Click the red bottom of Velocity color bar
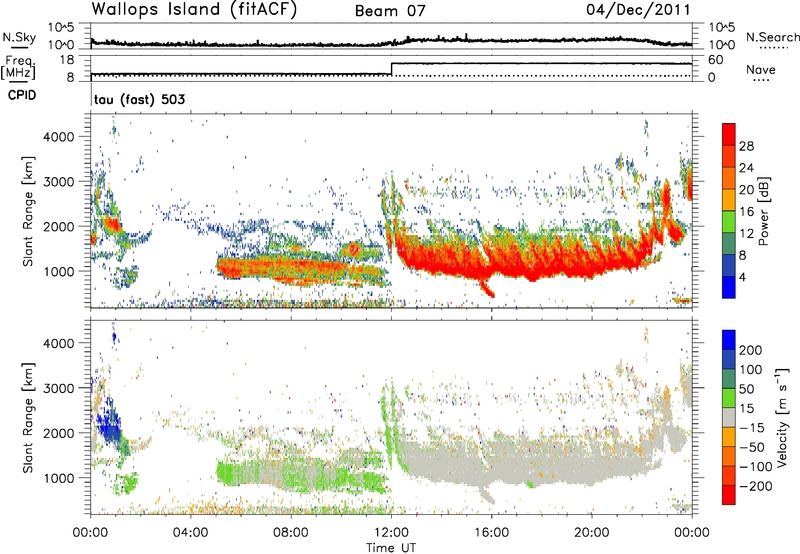800x554 pixels. [x=729, y=495]
